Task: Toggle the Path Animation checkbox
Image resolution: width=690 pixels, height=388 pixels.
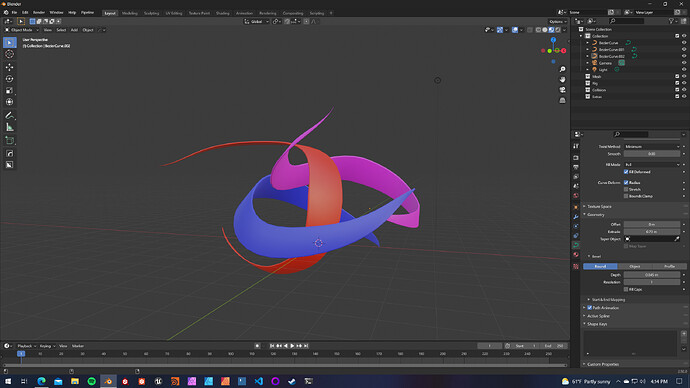Action: tap(590, 308)
